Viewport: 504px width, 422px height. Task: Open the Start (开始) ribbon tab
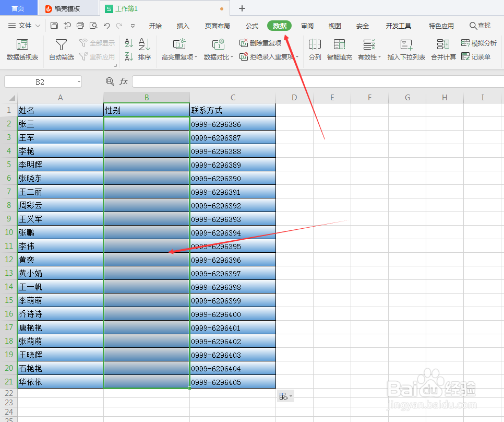tap(155, 26)
